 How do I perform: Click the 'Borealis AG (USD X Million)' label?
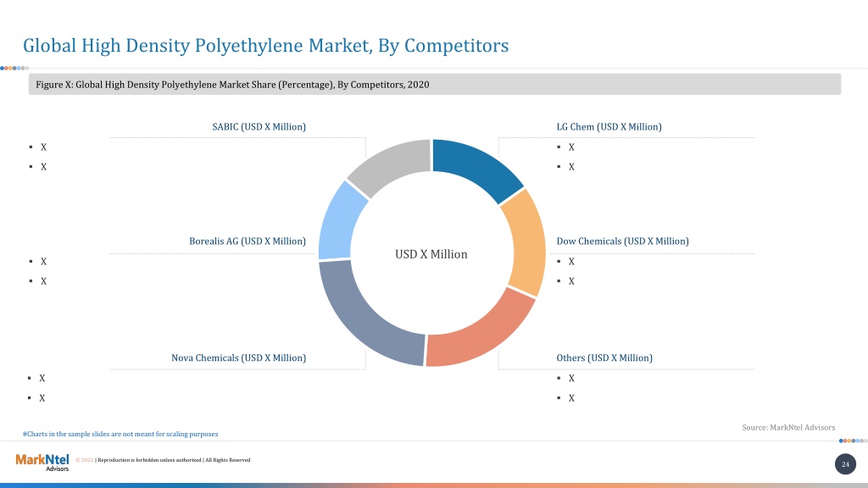point(248,241)
